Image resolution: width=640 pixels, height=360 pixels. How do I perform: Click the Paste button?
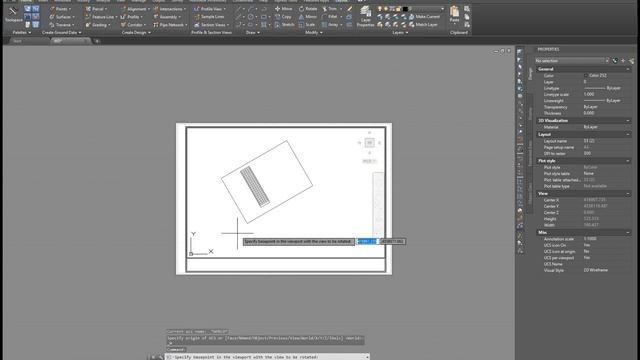point(454,14)
